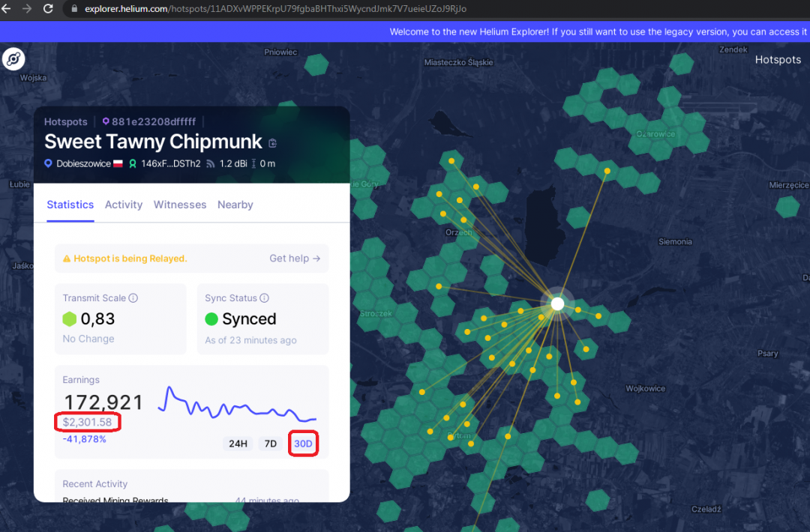
Task: Reload the page with browser refresh icon
Action: click(x=48, y=9)
